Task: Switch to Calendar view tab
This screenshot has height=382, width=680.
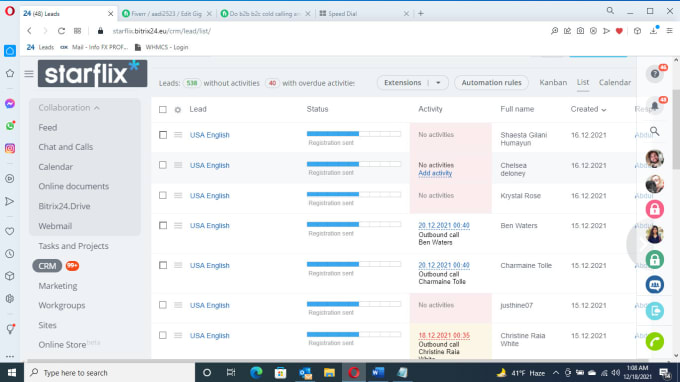Action: [615, 82]
